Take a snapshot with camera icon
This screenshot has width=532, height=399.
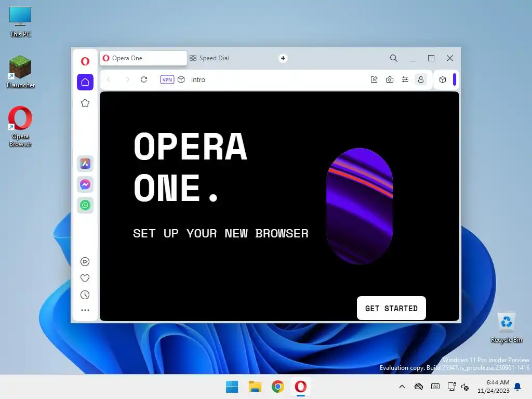[390, 79]
